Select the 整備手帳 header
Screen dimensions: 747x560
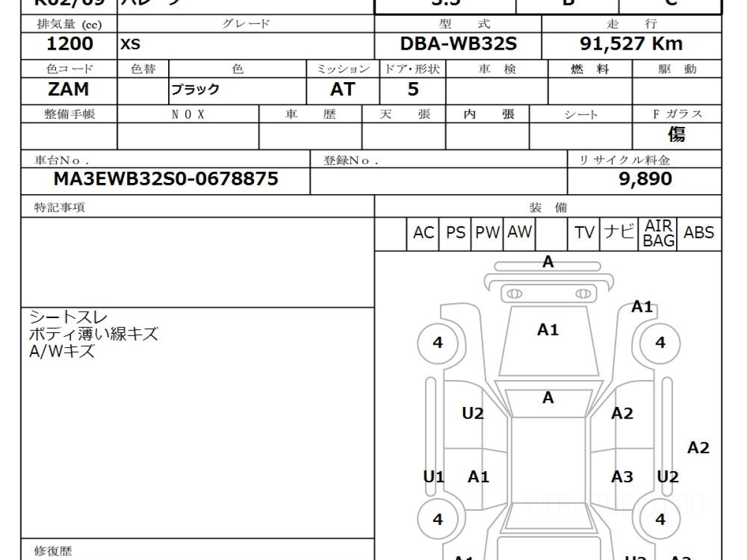click(x=69, y=114)
